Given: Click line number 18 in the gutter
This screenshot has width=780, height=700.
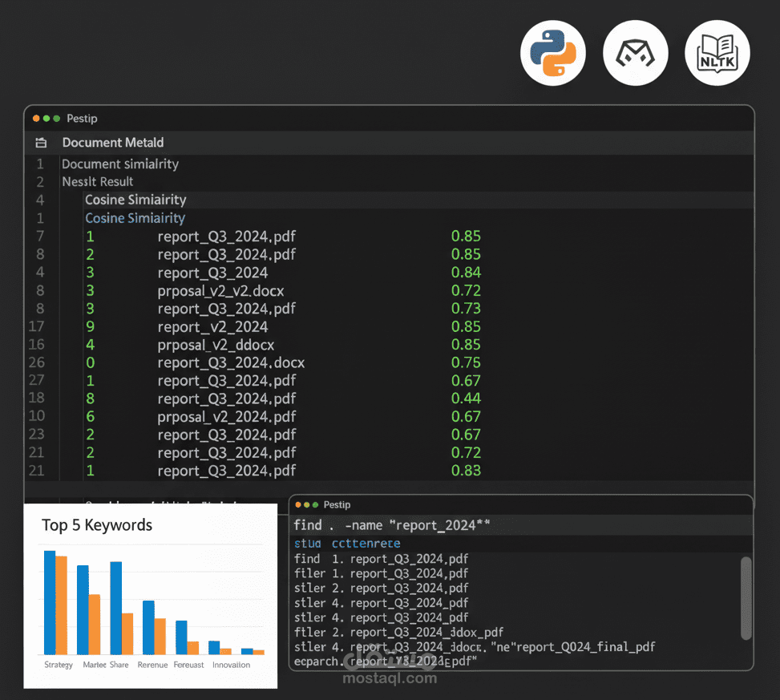Looking at the screenshot, I should coord(36,398).
